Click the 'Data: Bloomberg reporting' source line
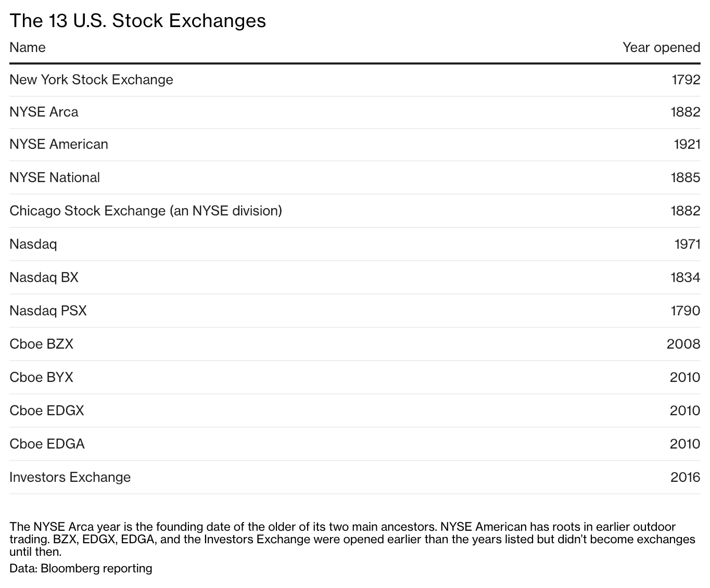Image resolution: width=710 pixels, height=588 pixels. tap(81, 568)
